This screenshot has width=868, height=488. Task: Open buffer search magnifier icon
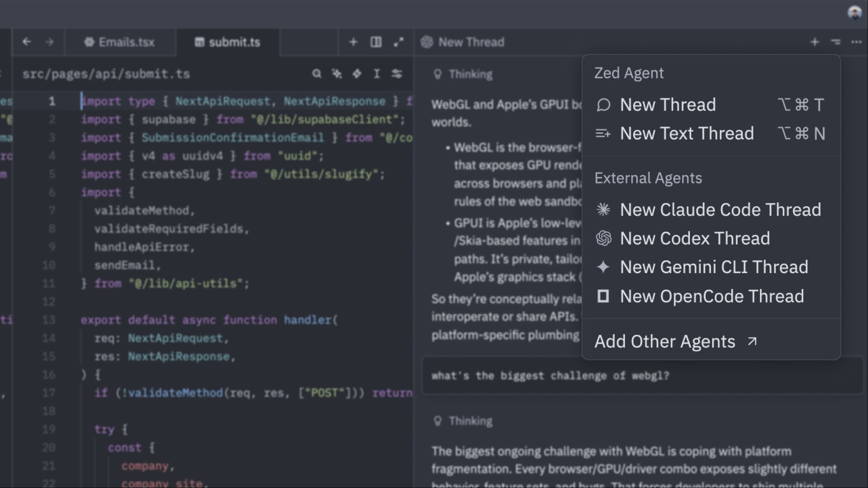317,74
